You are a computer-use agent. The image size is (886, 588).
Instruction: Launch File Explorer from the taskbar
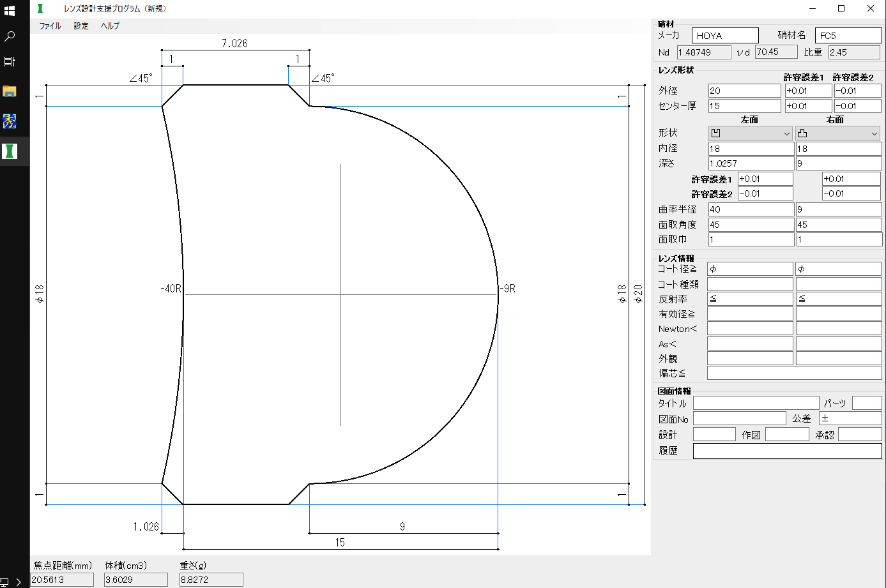tap(10, 91)
